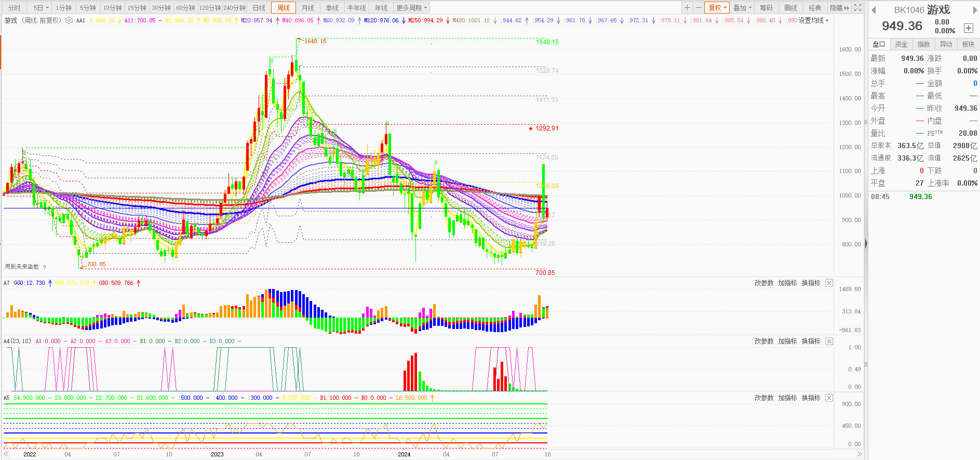
Task: Select the 周线 weekly chart tab
Action: click(x=284, y=8)
